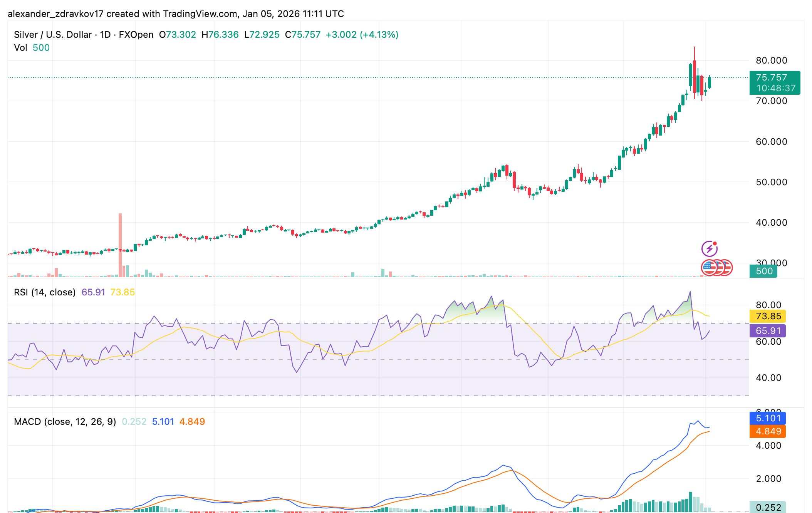
Task: Click the 40.00 label on RSI axis
Action: pos(768,378)
